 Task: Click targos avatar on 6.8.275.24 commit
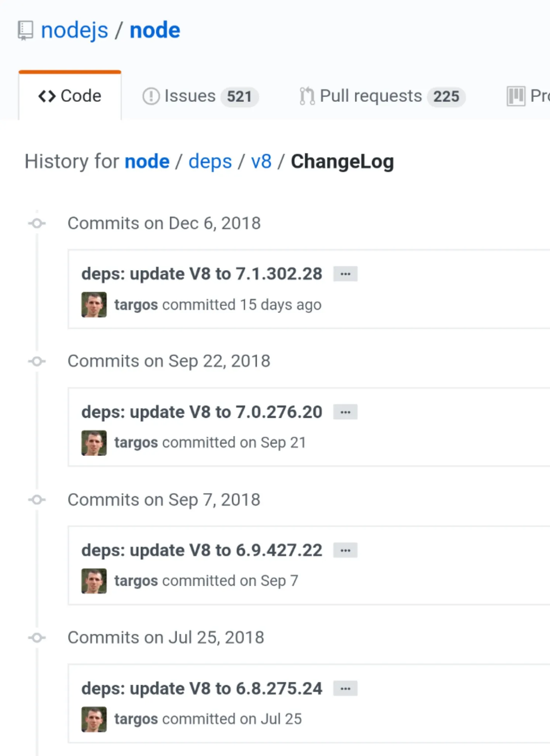tap(94, 719)
